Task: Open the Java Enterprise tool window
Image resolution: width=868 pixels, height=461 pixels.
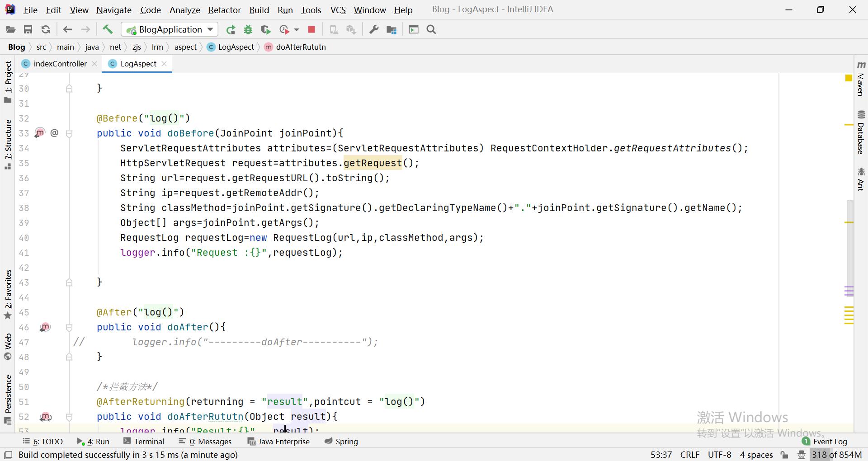Action: (278, 442)
